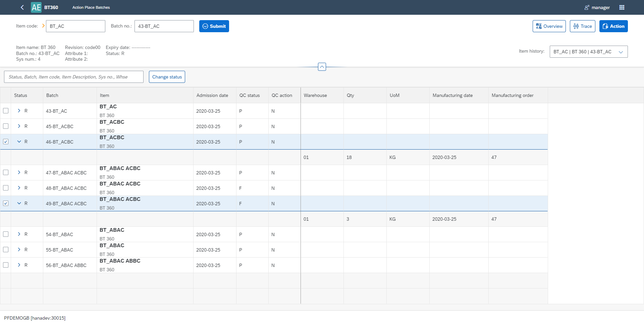Uncheck the checkbox for batch 49-BT_ABAC ACBC
This screenshot has height=325, width=644.
(x=5, y=203)
